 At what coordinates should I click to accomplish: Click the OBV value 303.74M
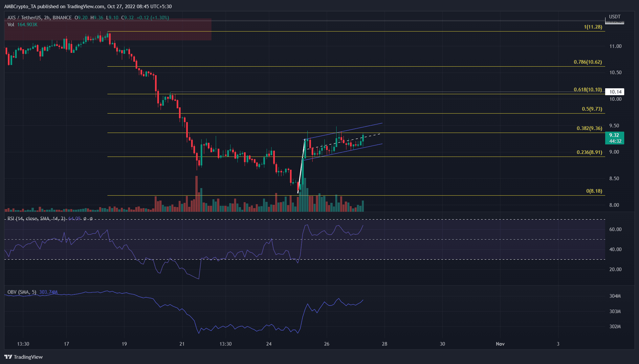48,292
